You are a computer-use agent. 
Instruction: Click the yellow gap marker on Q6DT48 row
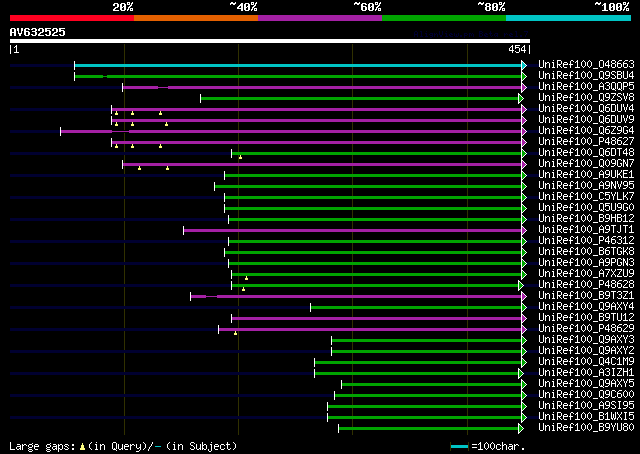pos(240,157)
